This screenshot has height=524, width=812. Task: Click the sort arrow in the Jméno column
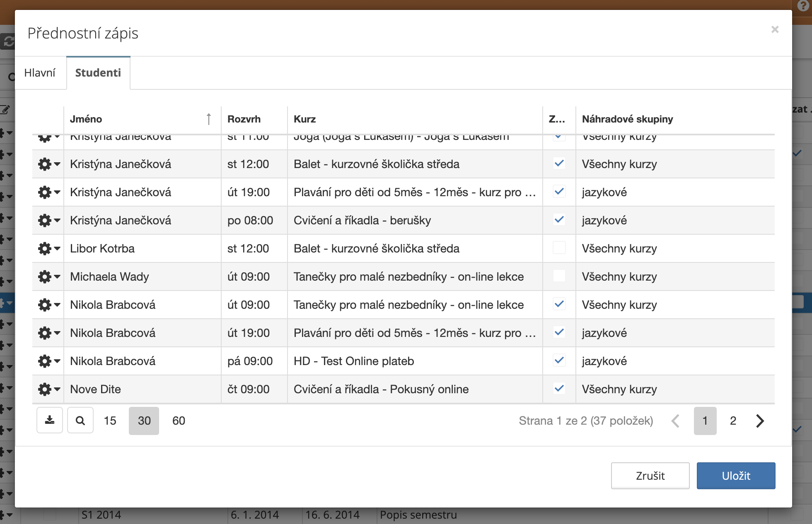click(x=209, y=119)
